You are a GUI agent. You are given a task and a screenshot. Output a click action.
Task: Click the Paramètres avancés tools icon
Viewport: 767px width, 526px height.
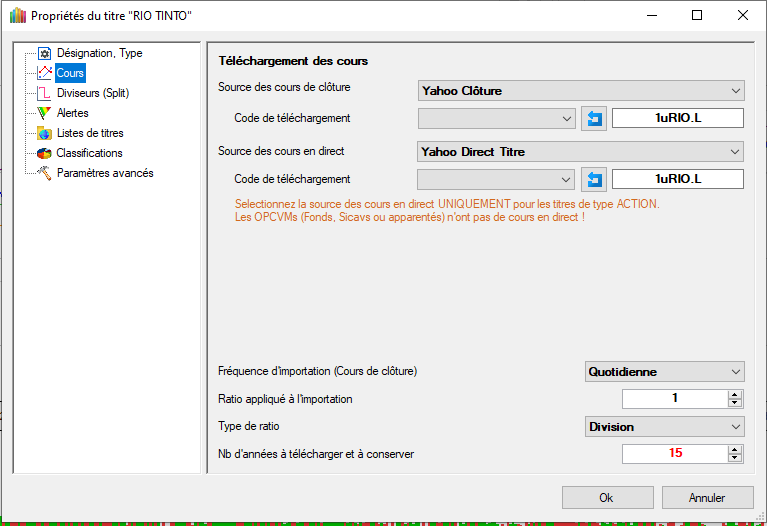pos(44,173)
